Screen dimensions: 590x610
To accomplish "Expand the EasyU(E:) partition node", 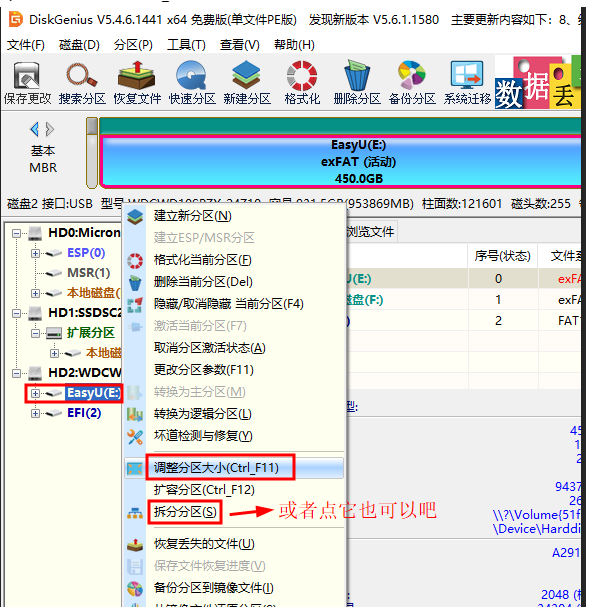I will [x=35, y=393].
